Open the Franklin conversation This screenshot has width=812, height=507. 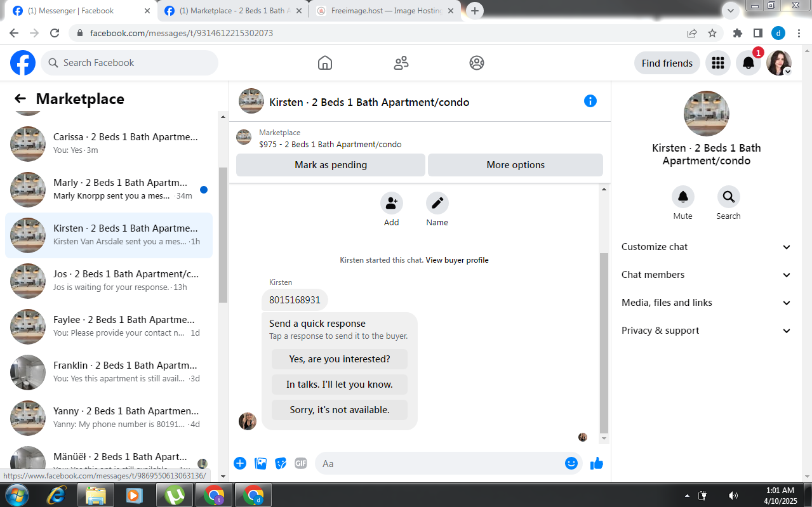[x=109, y=372]
